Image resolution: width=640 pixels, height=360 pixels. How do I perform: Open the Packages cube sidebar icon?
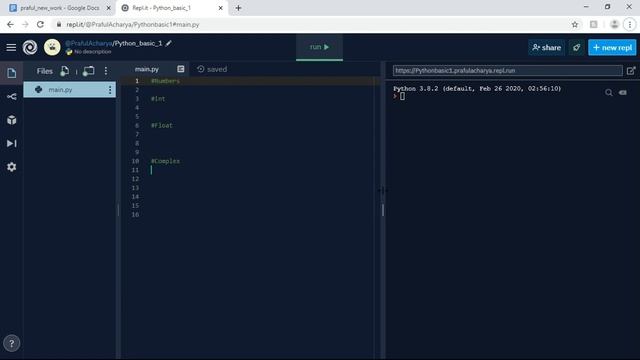[11, 120]
